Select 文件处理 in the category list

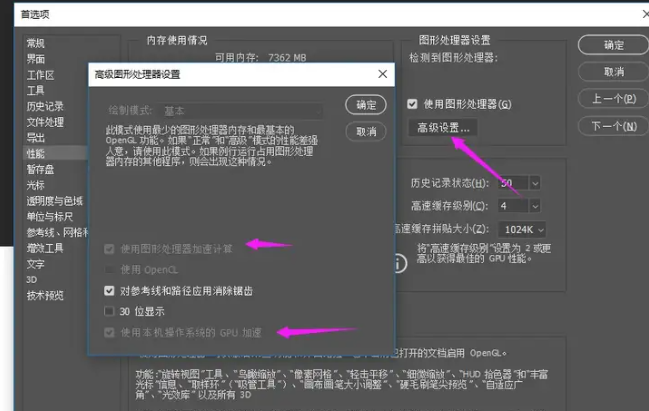click(45, 122)
